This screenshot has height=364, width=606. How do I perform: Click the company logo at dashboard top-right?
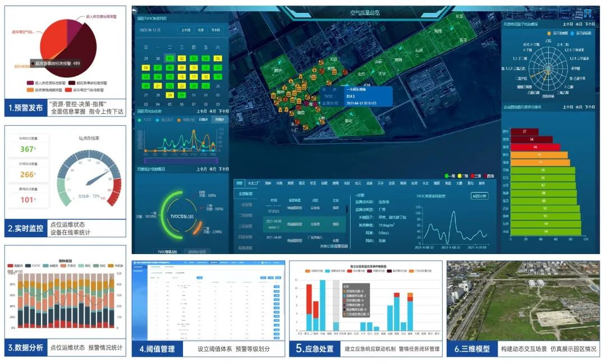[x=588, y=13]
